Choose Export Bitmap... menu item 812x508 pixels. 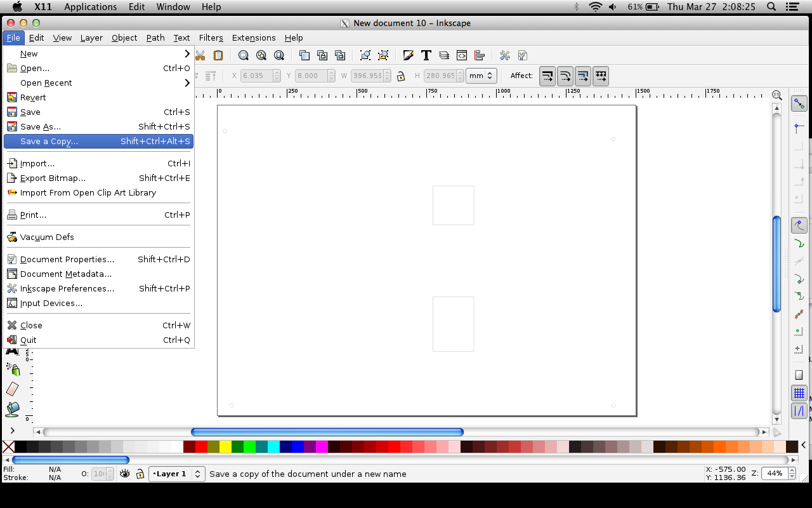pos(98,178)
